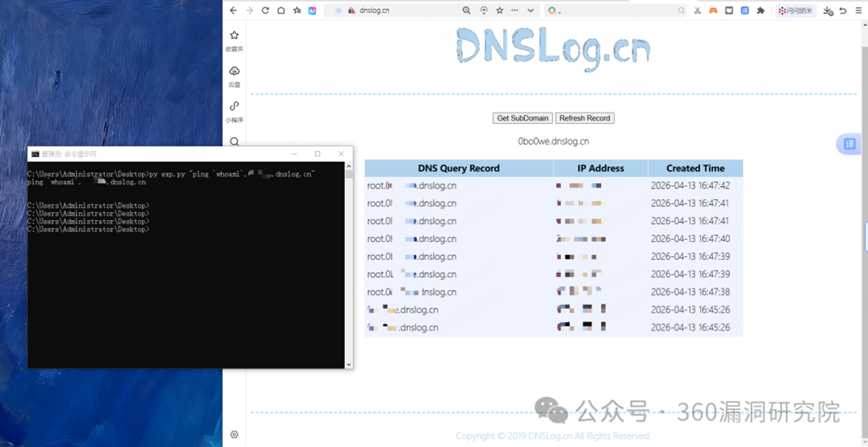The image size is (868, 447).
Task: Open the browser hamburger main menu
Action: (859, 10)
